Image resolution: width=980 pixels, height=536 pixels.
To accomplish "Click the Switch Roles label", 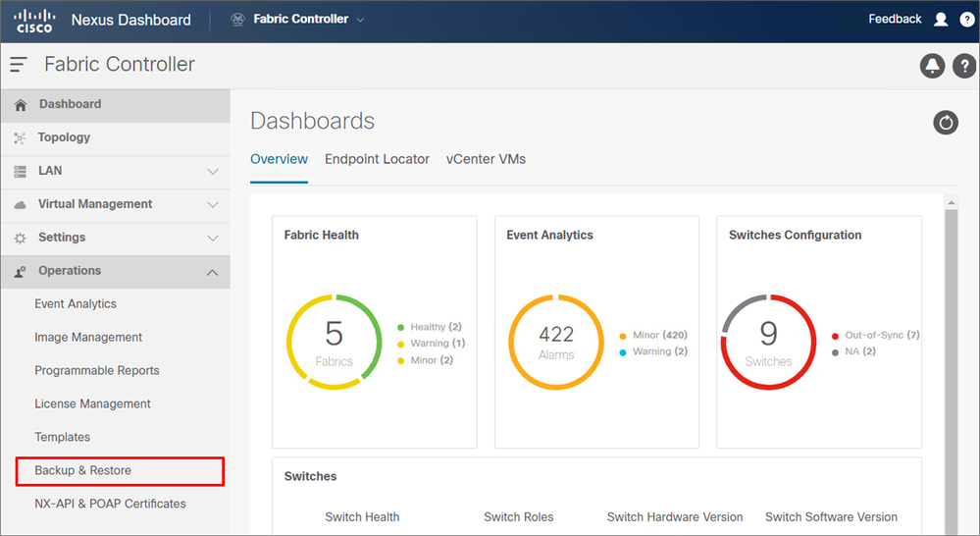I will (x=518, y=517).
